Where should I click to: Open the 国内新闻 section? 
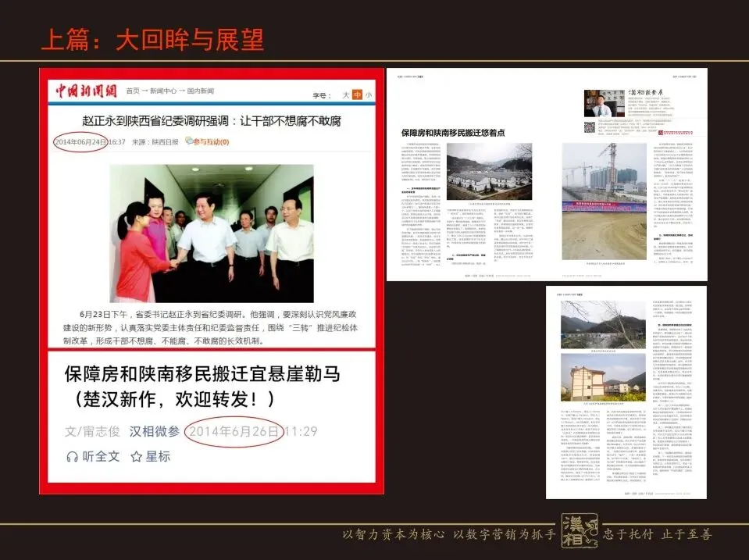[200, 90]
